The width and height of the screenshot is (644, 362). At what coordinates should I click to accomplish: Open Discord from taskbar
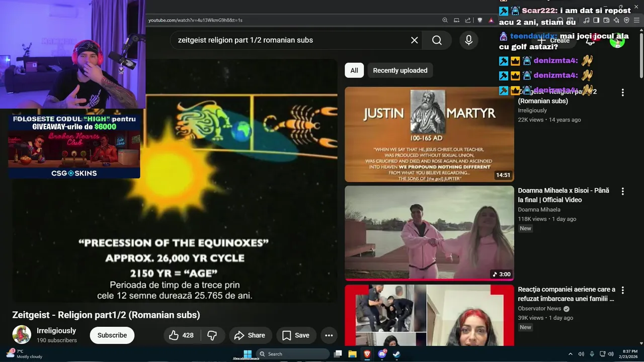[382, 354]
